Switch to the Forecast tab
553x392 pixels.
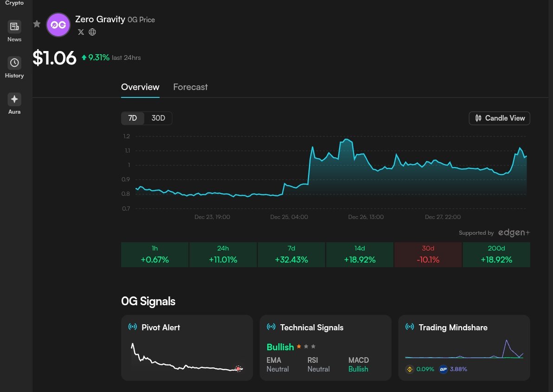[190, 87]
